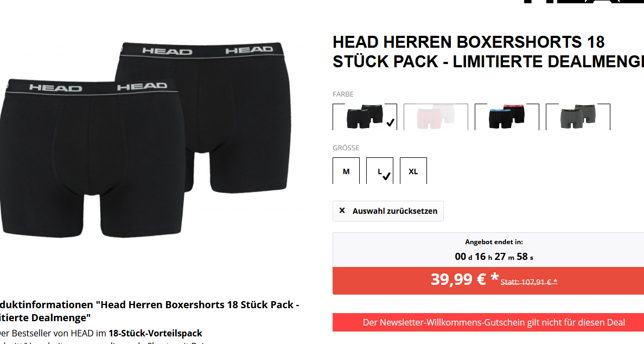Image resolution: width=644 pixels, height=344 pixels.
Task: Click the crossed-out Statt 107,91 € price
Action: click(529, 282)
